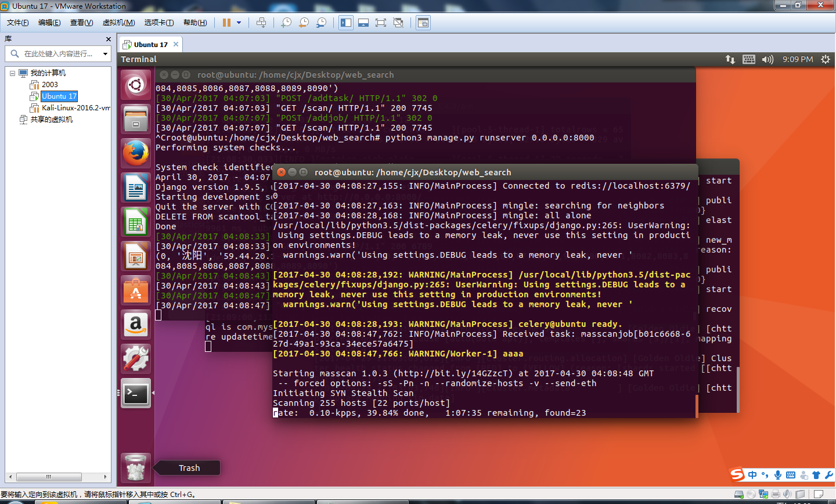The height and width of the screenshot is (504, 836).
Task: Open the power options dropdown arrow
Action: point(238,23)
